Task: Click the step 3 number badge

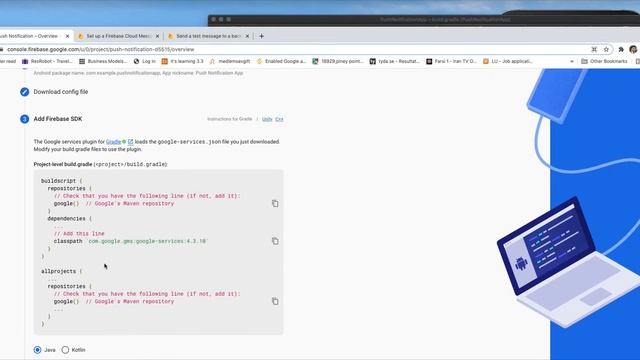Action: click(x=24, y=119)
